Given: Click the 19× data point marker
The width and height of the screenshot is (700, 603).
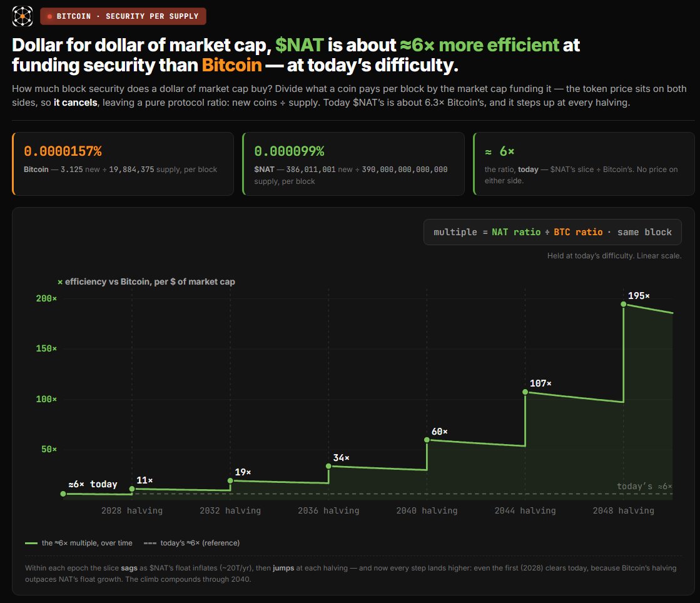Looking at the screenshot, I should click(230, 480).
